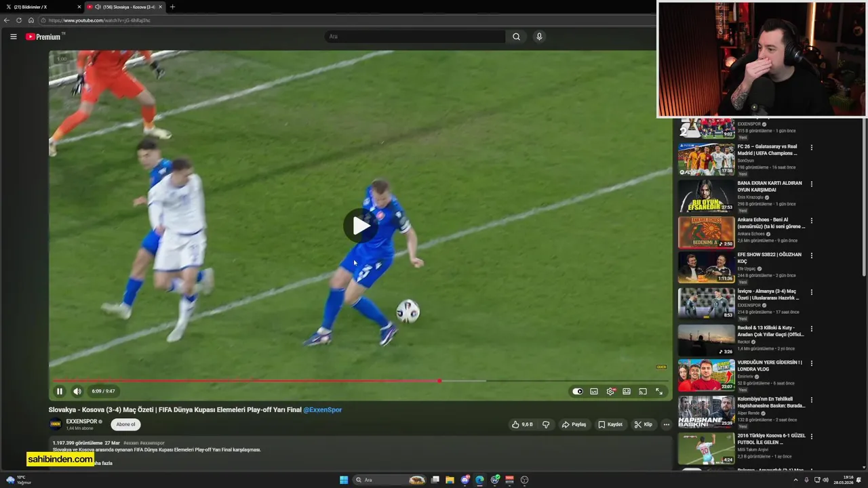868x488 pixels.
Task: Open options menu for LONDRA VLOG video
Action: (x=812, y=363)
